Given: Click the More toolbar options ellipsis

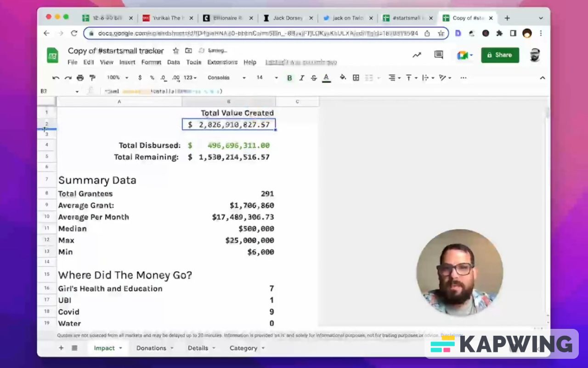Looking at the screenshot, I should [463, 78].
